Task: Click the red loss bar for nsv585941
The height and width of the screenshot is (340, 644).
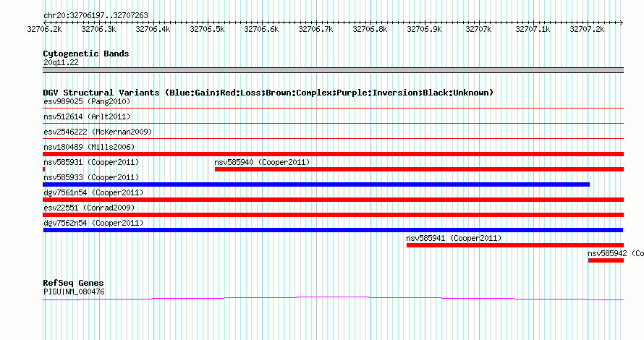Action: click(x=515, y=245)
